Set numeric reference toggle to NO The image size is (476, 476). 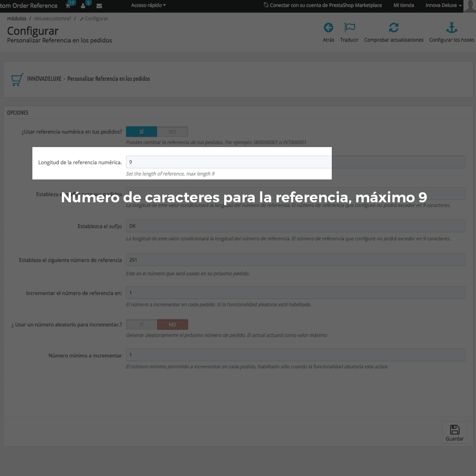coord(172,132)
